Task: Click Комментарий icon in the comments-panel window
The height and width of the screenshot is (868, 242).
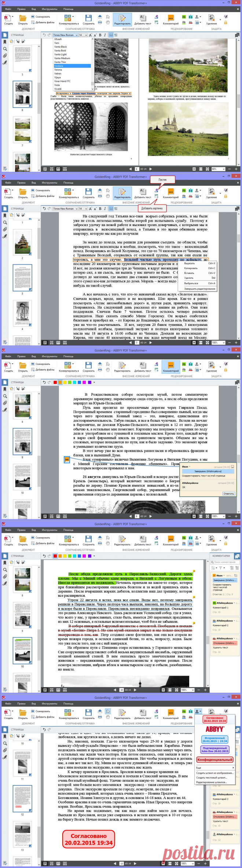Action: tap(170, 538)
